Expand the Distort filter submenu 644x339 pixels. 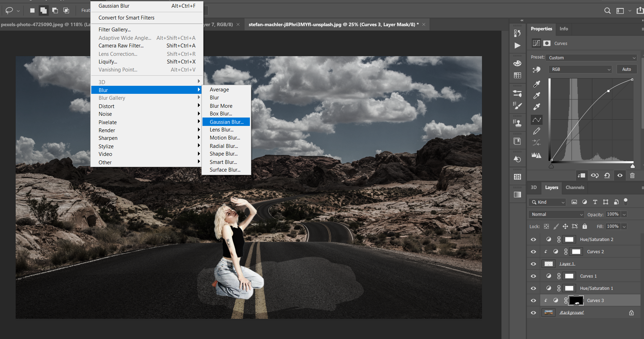[x=146, y=106]
